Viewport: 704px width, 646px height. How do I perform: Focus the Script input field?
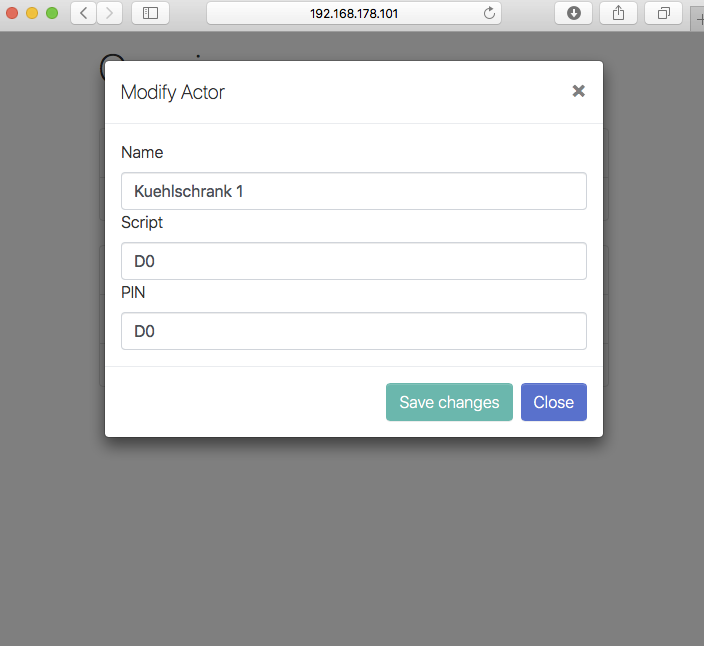(x=353, y=261)
